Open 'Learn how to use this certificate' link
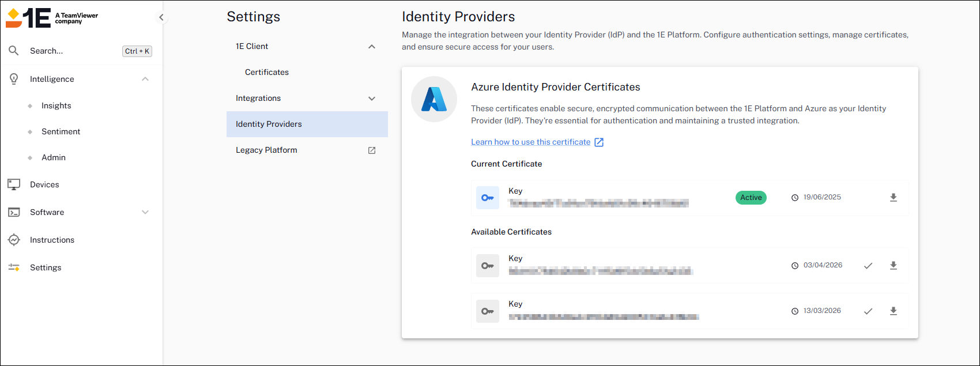 530,142
